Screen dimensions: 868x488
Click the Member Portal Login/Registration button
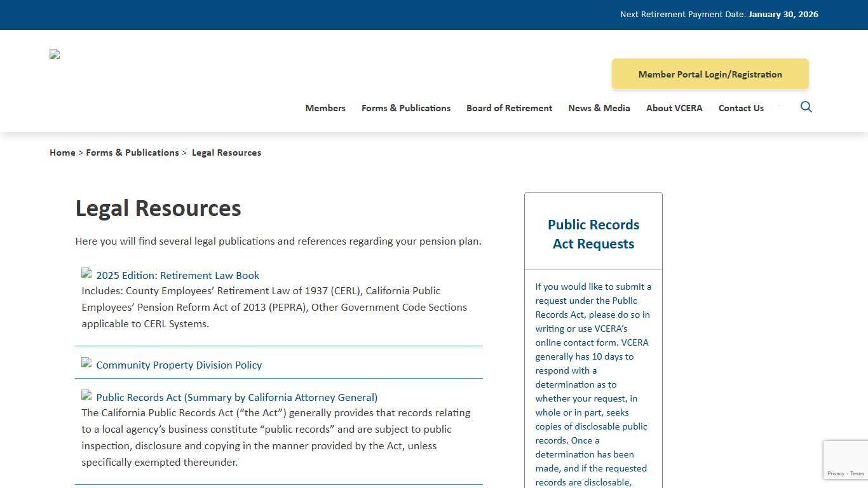710,74
